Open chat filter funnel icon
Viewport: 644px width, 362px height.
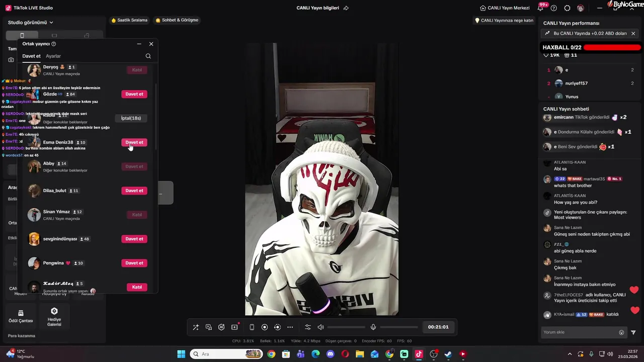(633, 332)
